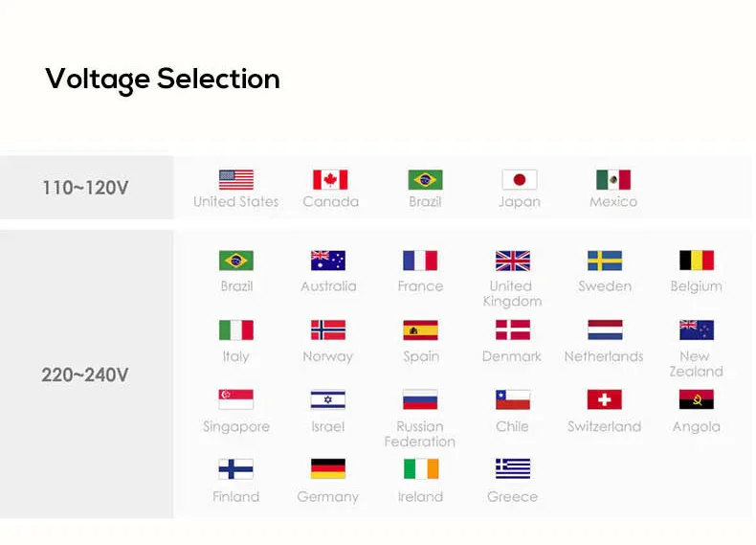Pick the Australia flag icon
Screen dimensions: 756x545
pos(328,261)
